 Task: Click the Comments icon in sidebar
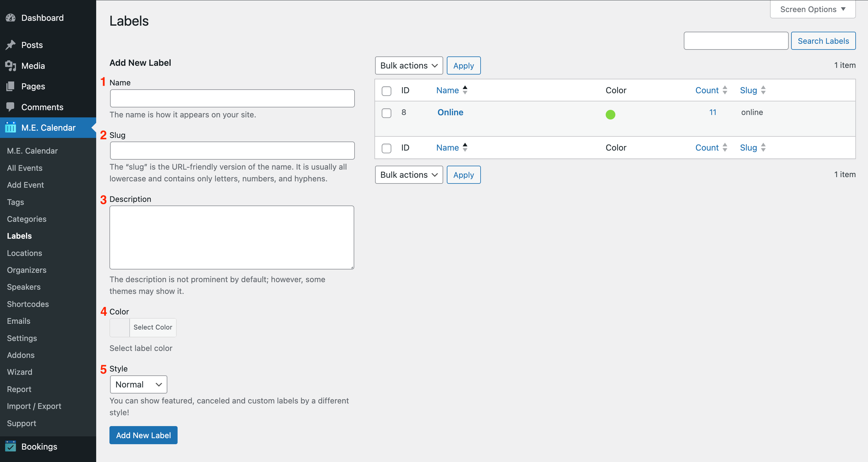10,106
